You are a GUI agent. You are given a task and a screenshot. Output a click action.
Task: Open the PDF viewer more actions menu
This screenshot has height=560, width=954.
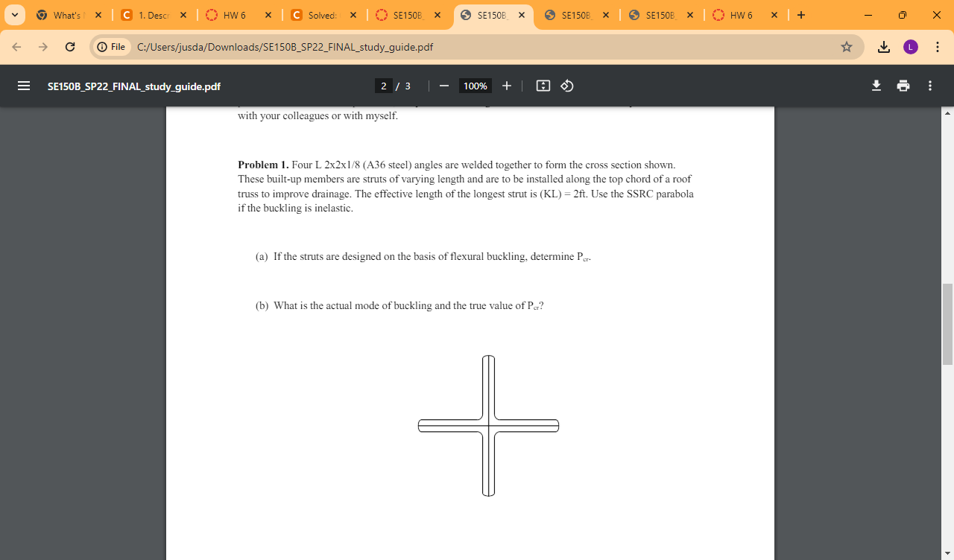[930, 86]
